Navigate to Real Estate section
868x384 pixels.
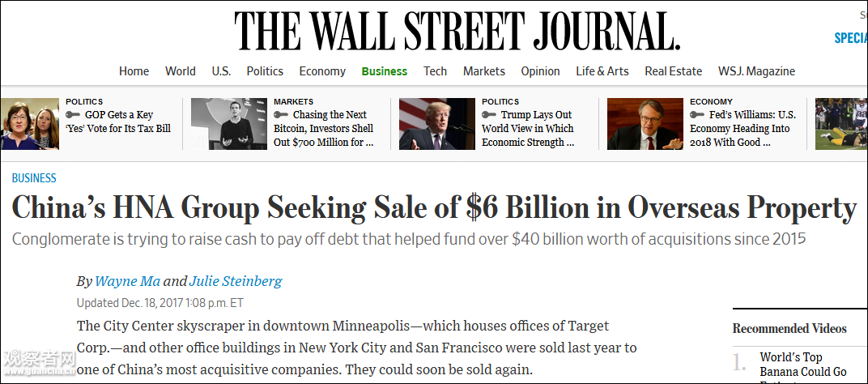[x=673, y=71]
